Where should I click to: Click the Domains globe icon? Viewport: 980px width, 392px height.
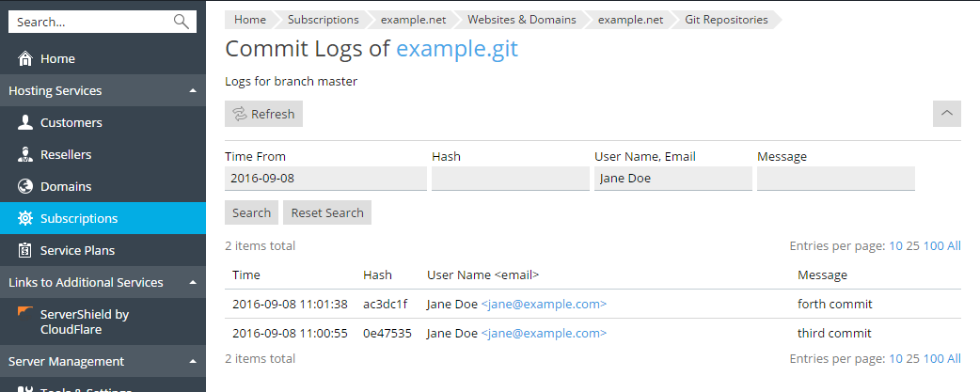(x=25, y=187)
